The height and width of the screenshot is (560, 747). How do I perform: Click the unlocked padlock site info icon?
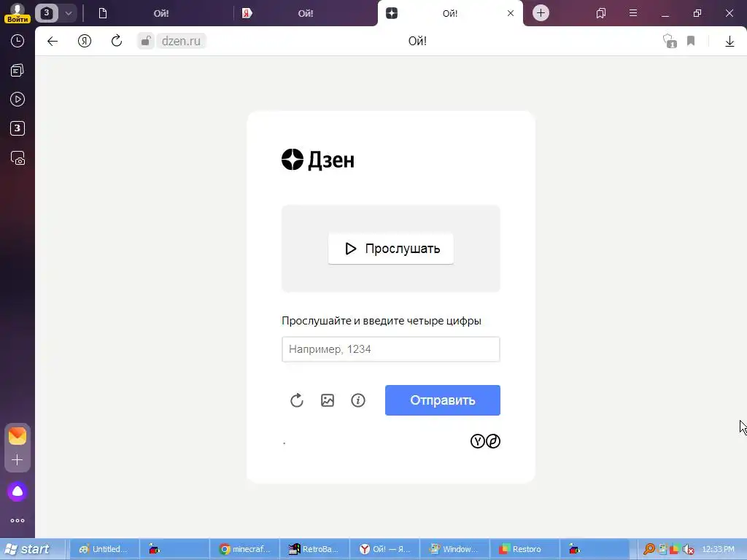click(146, 41)
